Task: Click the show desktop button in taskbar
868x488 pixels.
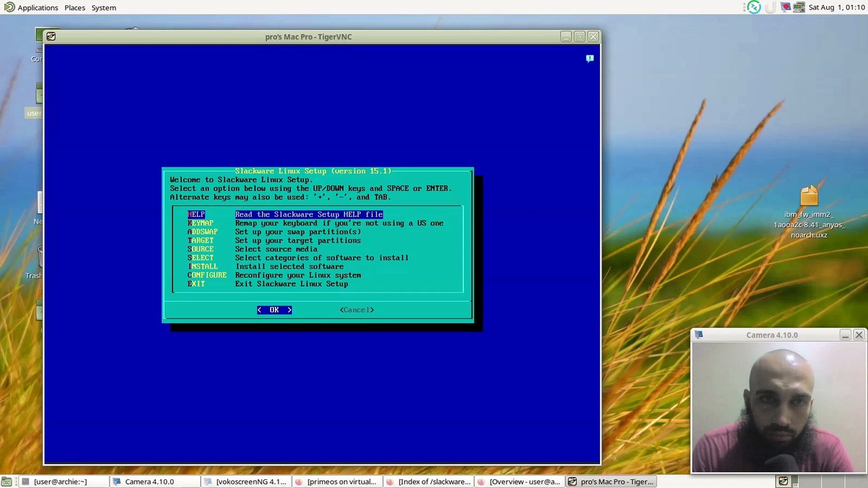Action: point(7,482)
